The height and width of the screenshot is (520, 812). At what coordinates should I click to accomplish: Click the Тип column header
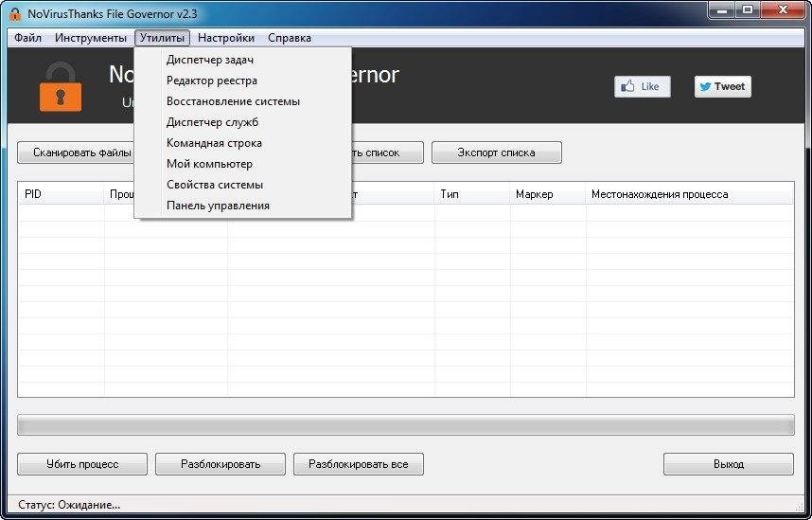point(472,194)
